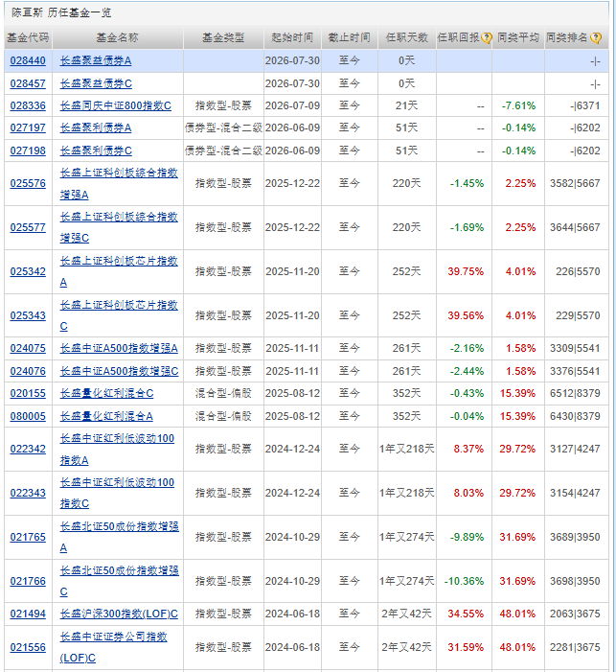Open 长盛上证科创板芯片指数A link

[x=119, y=271]
